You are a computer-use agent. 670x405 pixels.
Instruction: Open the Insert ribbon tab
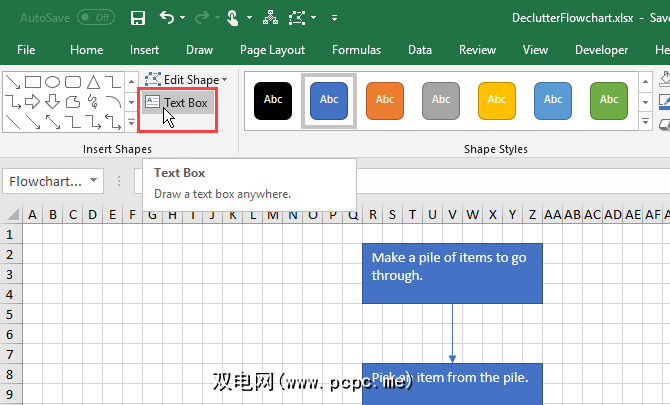[x=144, y=50]
